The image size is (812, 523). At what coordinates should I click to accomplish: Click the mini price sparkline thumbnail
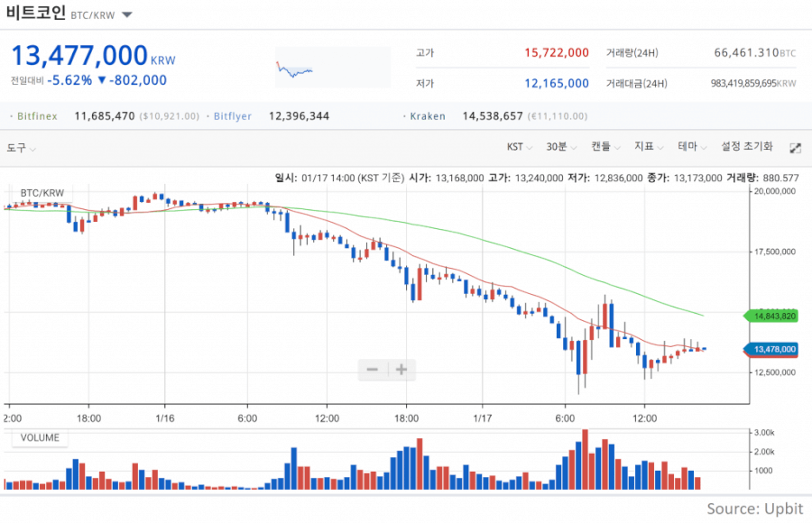coord(332,68)
